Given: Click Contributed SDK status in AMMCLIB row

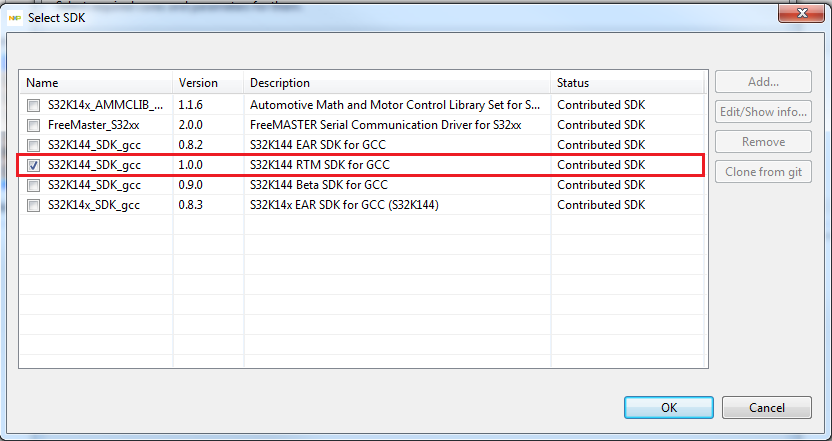Looking at the screenshot, I should [601, 105].
